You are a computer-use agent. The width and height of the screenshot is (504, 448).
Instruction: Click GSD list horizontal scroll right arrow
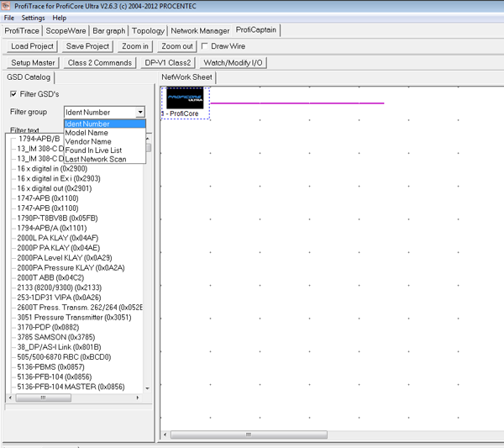pyautogui.click(x=138, y=398)
